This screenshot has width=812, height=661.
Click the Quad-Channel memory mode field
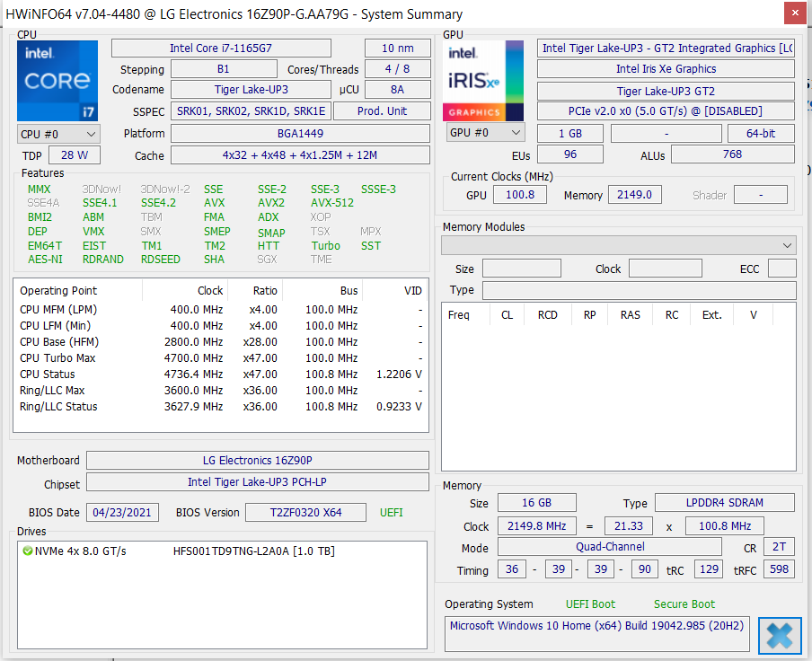coord(610,547)
